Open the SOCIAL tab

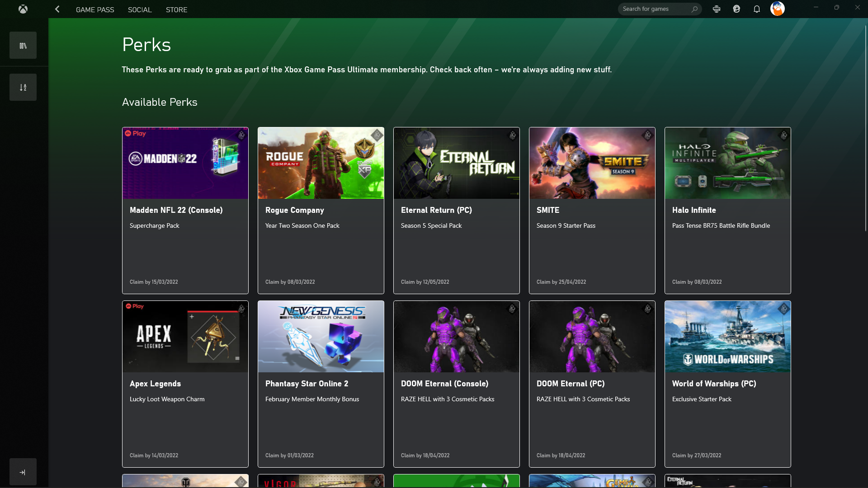tap(140, 9)
